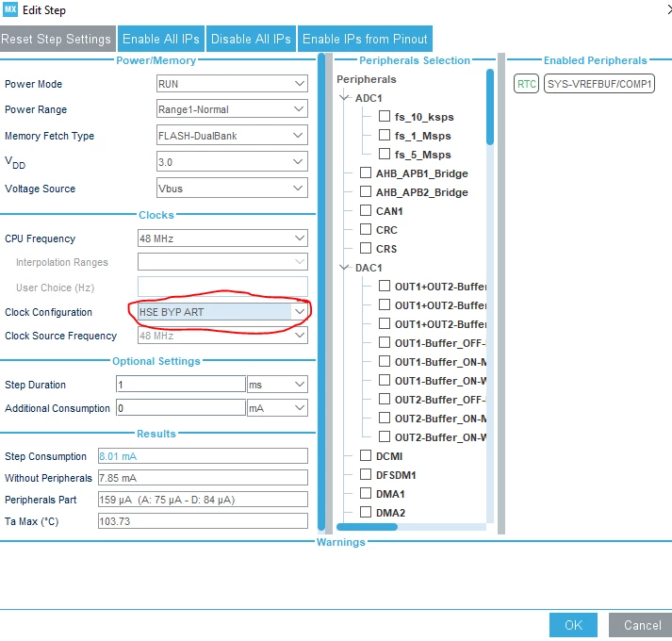Confirm with the OK button
This screenshot has width=672, height=641.
tap(573, 625)
